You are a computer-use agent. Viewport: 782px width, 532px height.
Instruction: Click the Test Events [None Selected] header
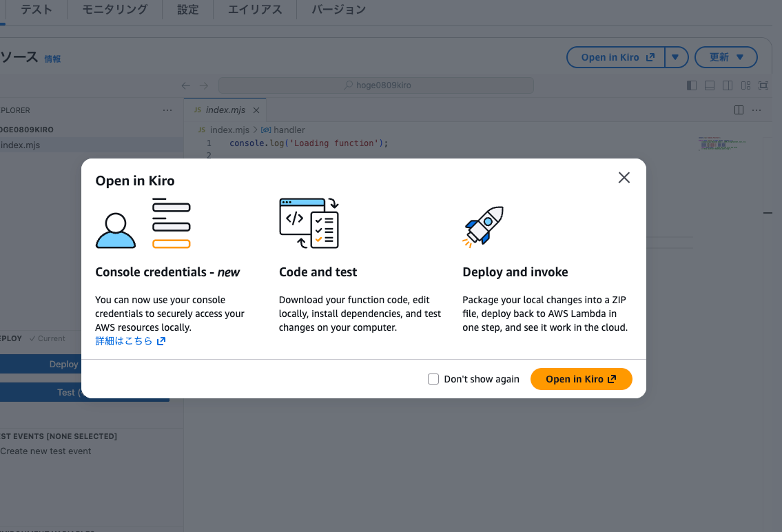click(x=59, y=436)
